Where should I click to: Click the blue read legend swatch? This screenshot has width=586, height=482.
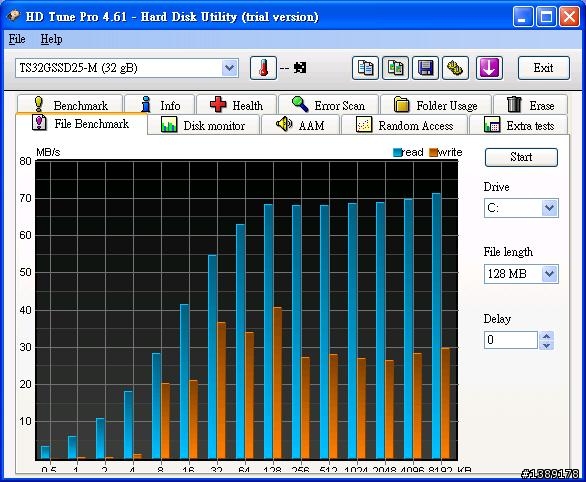397,152
